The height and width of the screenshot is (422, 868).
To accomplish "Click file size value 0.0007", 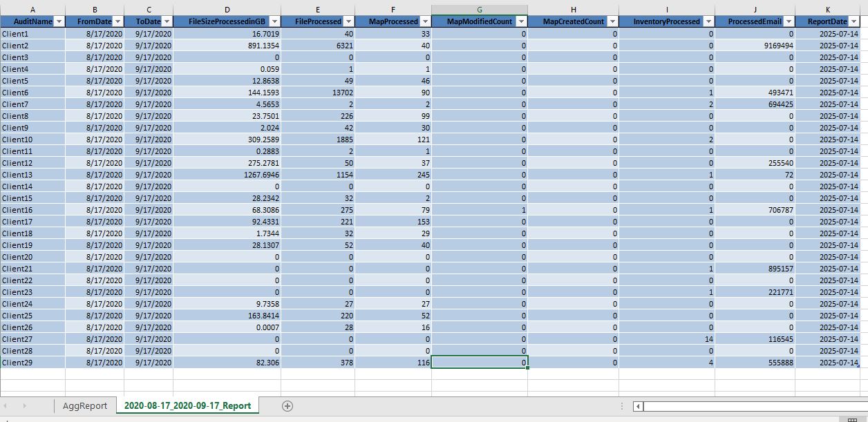I will tap(227, 327).
